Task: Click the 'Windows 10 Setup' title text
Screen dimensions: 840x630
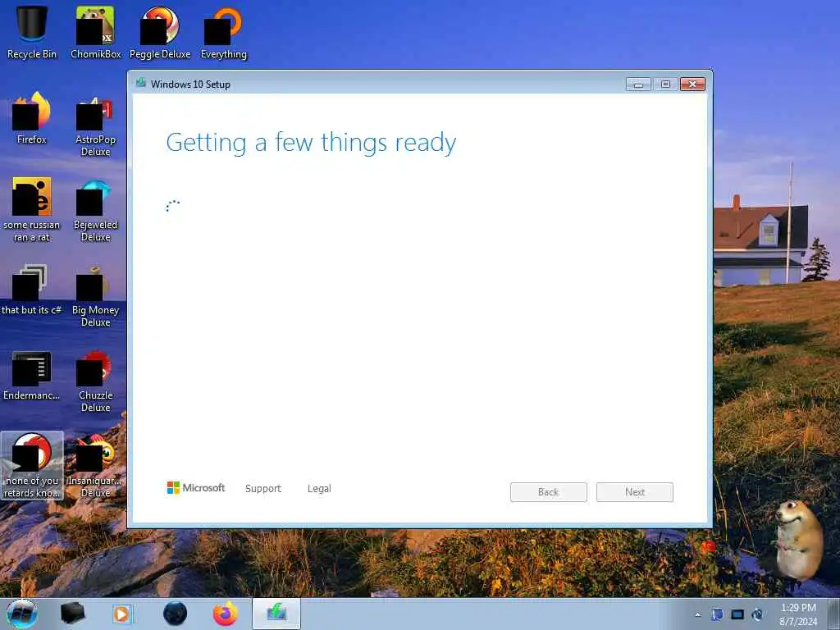Action: tap(190, 84)
